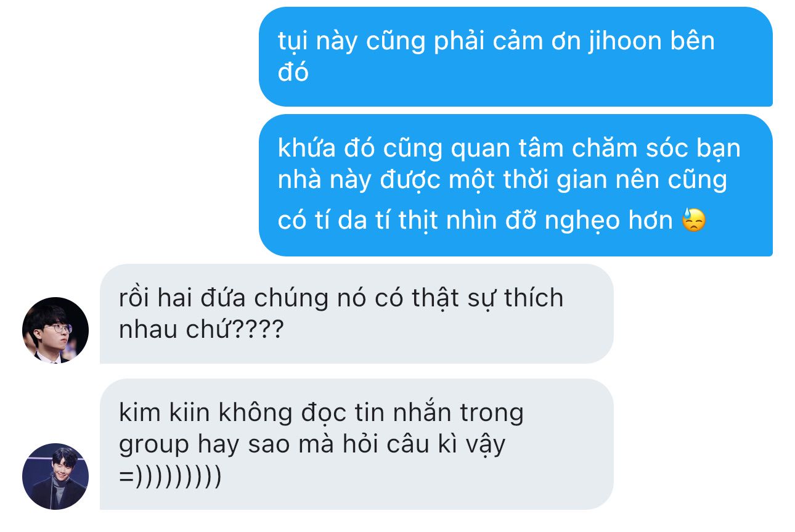Open the avatar beside the 'kim kiin' message
Viewport: 795px width, 532px height.
55,477
